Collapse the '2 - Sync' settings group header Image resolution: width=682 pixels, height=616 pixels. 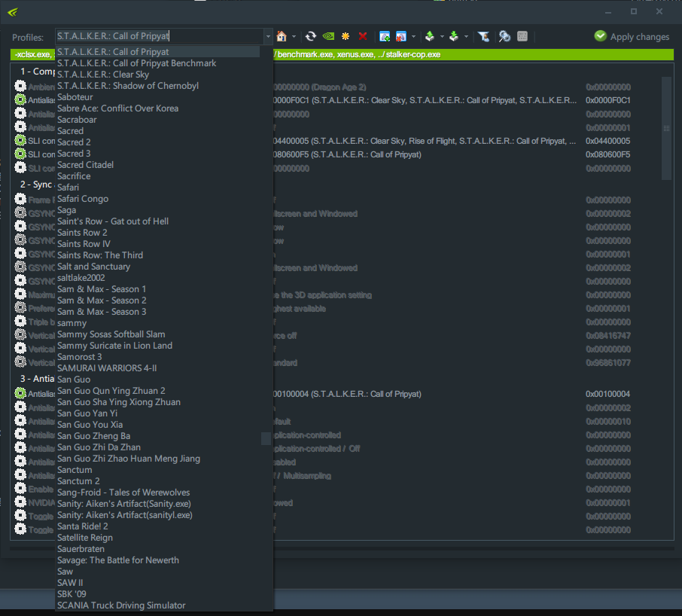pyautogui.click(x=38, y=184)
